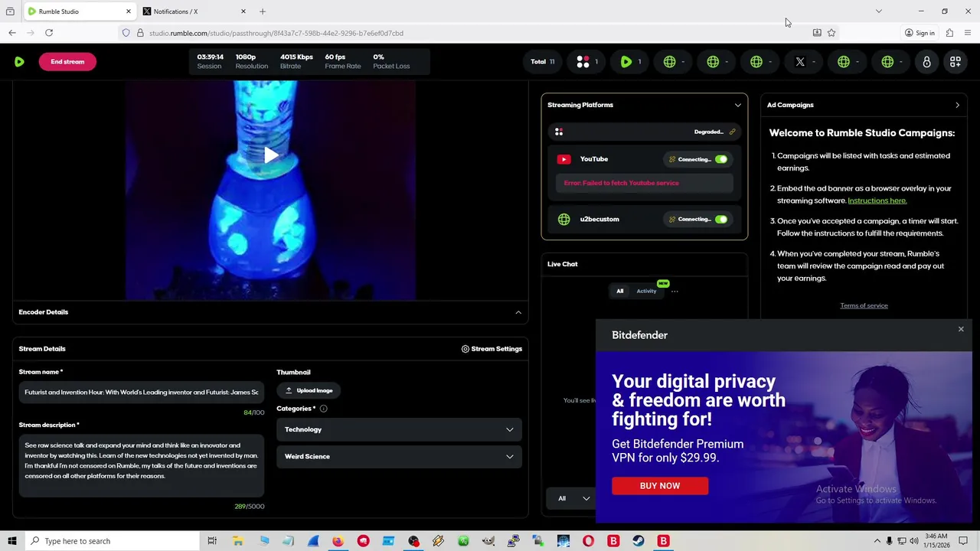The width and height of the screenshot is (980, 551).
Task: Click the Degraded link chain icon
Action: point(732,132)
